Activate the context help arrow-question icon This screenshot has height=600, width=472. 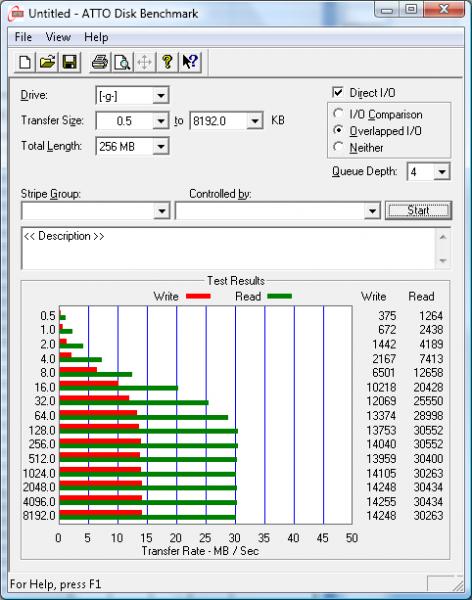click(x=190, y=62)
